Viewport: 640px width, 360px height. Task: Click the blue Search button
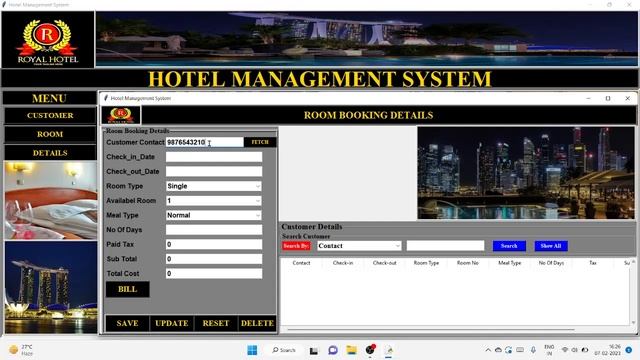click(x=509, y=246)
